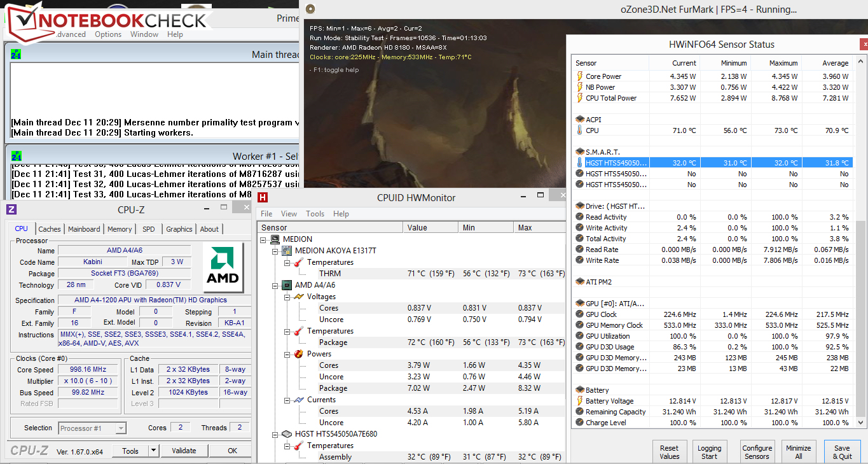Image resolution: width=868 pixels, height=464 pixels.
Task: Collapse the Powers node in HWMonitor
Action: tap(287, 354)
